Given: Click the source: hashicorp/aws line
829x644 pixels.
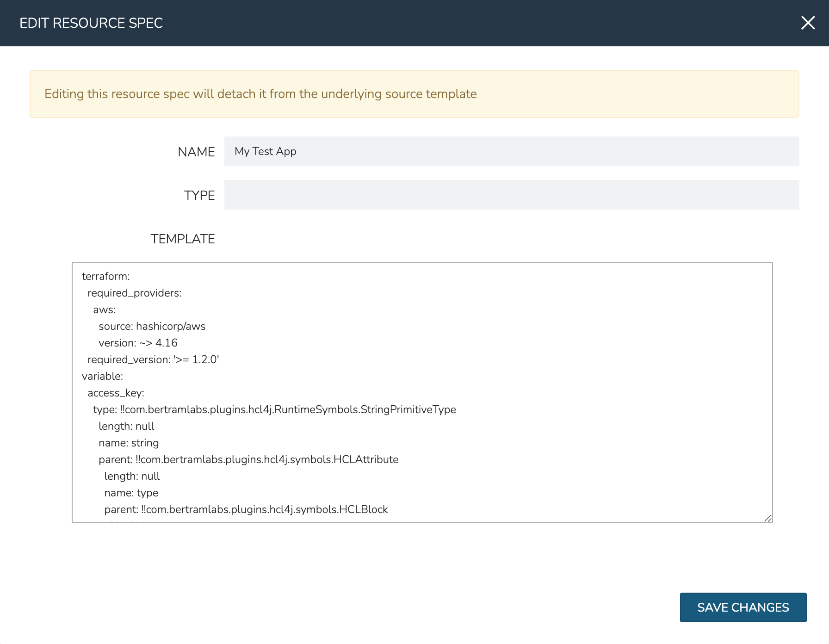Looking at the screenshot, I should point(152,326).
